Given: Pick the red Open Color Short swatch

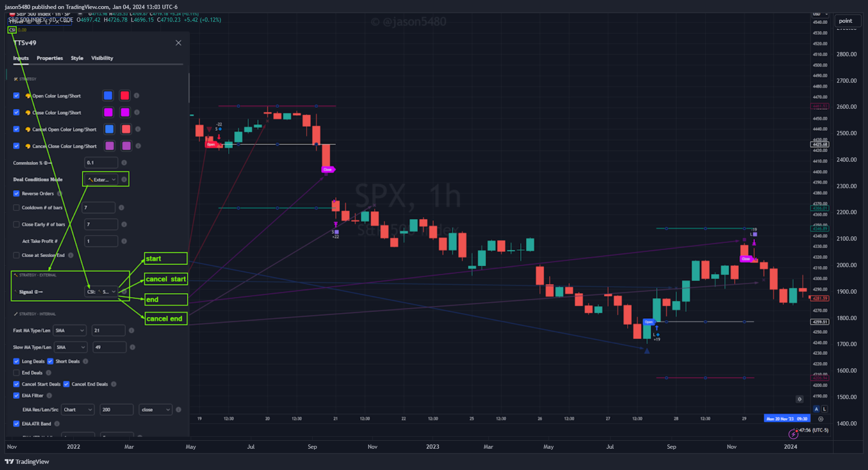Looking at the screenshot, I should click(124, 96).
